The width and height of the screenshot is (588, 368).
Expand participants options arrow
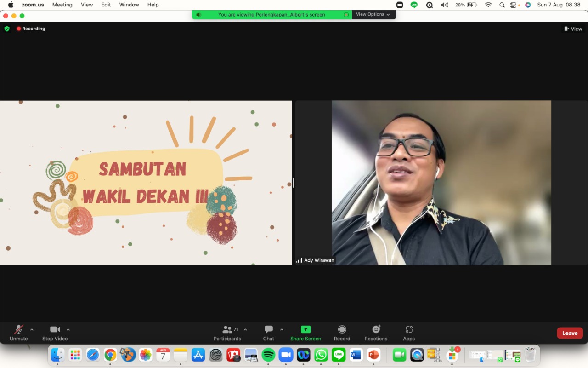(245, 329)
